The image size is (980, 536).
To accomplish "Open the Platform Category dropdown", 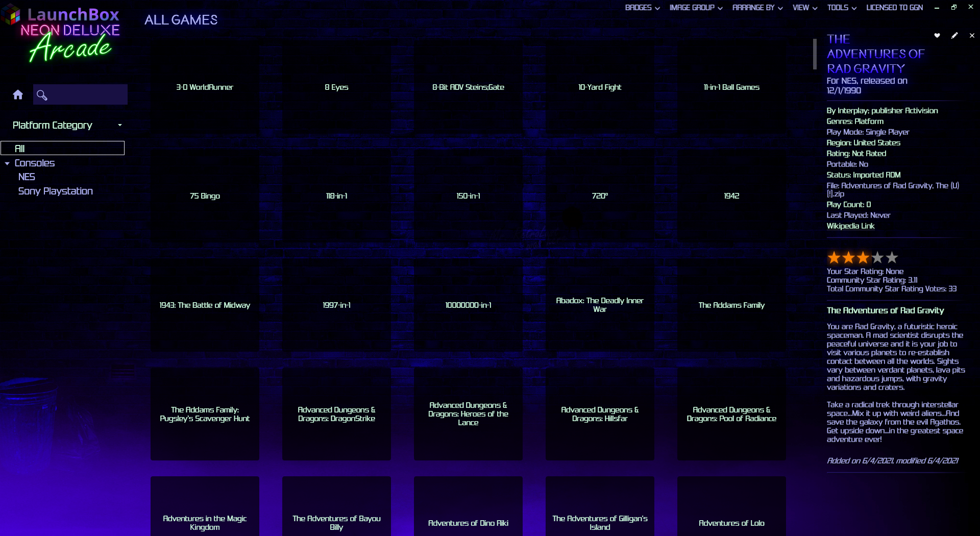I will coord(67,125).
